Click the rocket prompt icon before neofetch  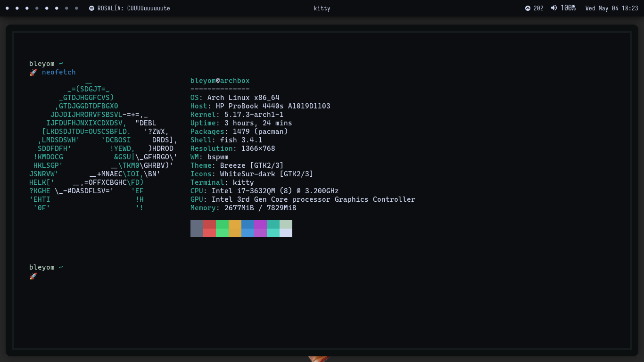click(33, 72)
